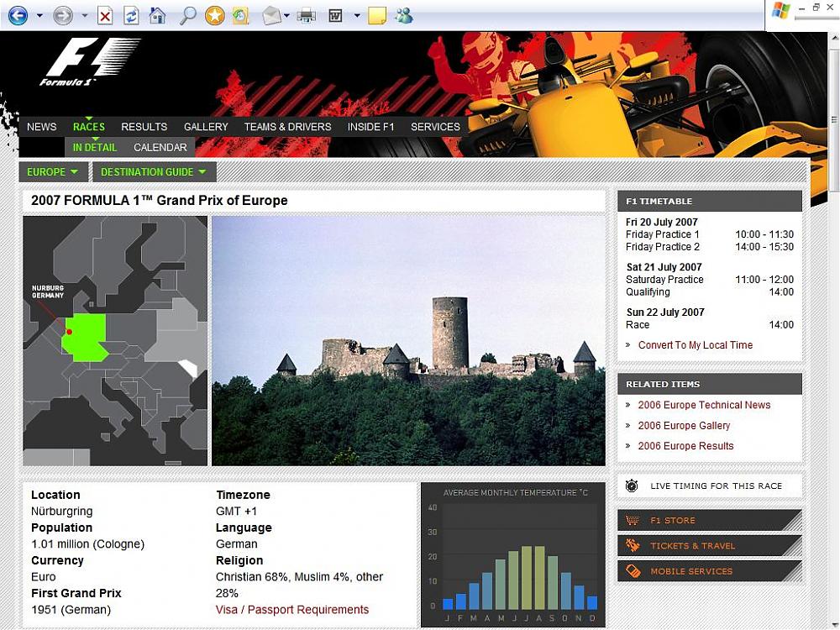Viewport: 840px width, 630px height.
Task: Click the Live Timing stopwatch icon
Action: coord(632,486)
